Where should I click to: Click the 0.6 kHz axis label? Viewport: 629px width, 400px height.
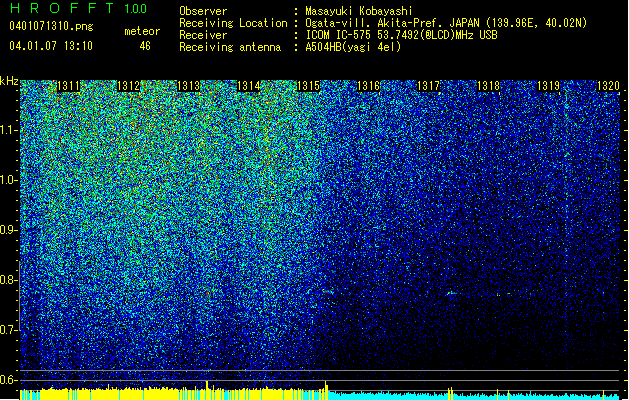(x=9, y=380)
